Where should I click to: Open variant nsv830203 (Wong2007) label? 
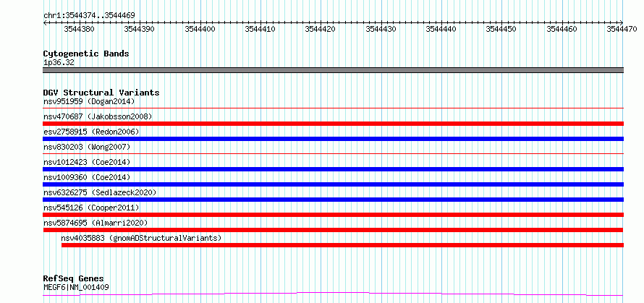click(x=87, y=147)
